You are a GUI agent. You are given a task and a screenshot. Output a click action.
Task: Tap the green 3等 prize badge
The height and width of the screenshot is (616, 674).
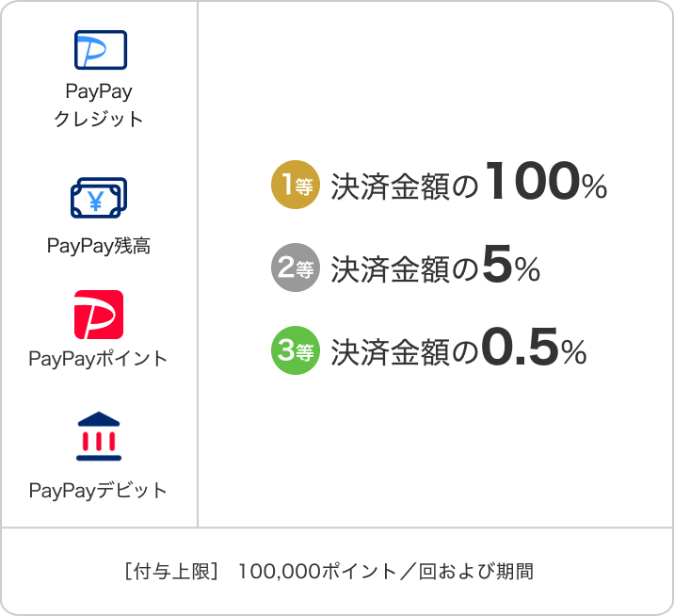click(296, 351)
